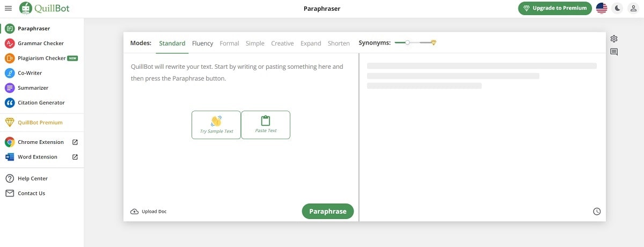Click the US flag language icon
Screen dimensions: 644x247
[602, 8]
